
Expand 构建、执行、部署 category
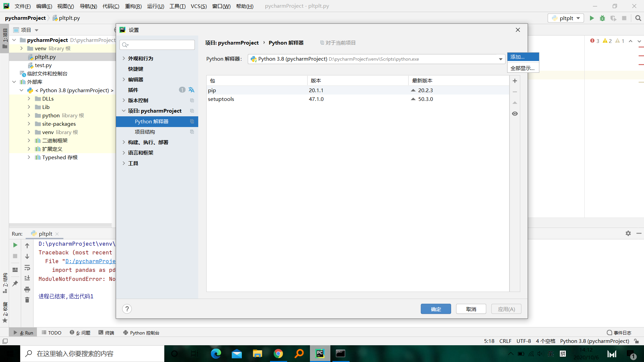click(123, 142)
